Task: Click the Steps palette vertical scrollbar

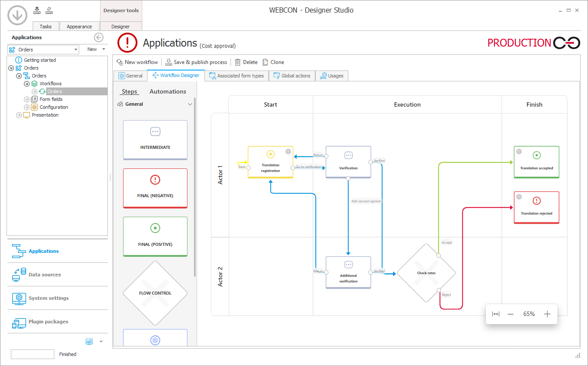Action: [194, 187]
